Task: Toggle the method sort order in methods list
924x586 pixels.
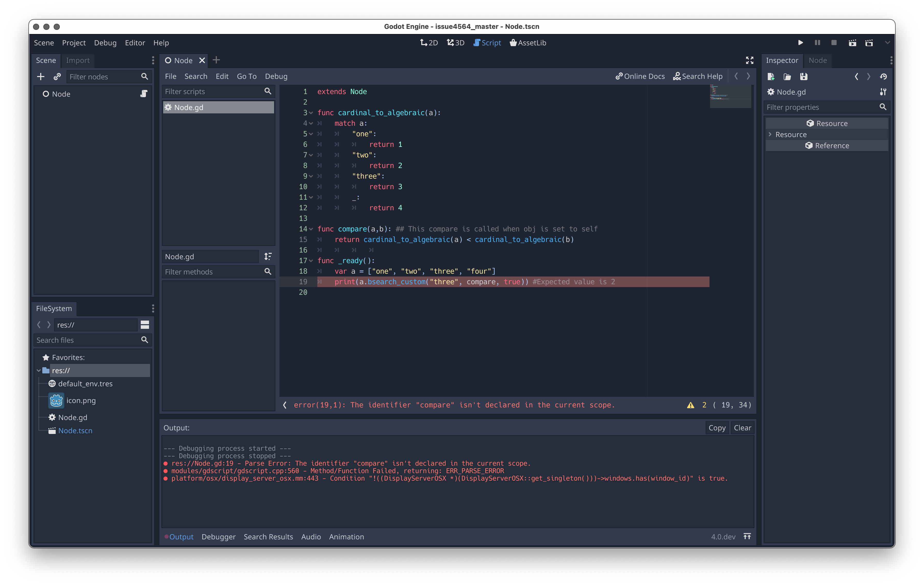Action: 268,256
